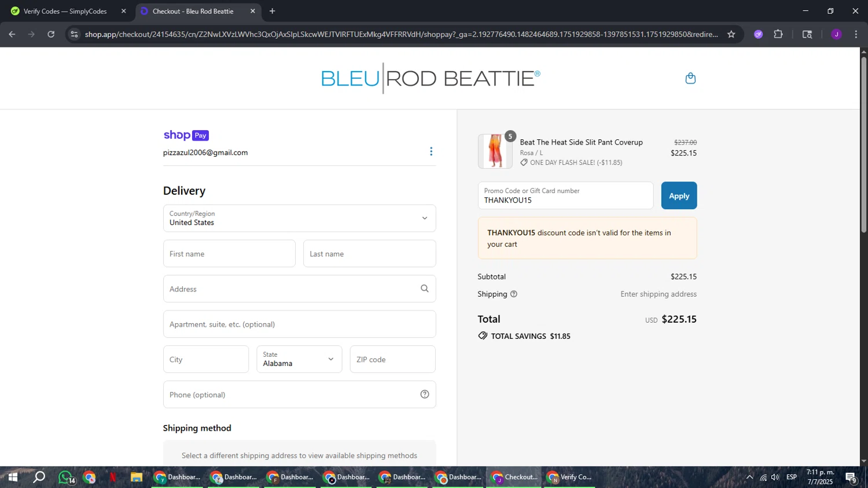Open the side panel toolbar icon
The height and width of the screenshot is (488, 868).
click(x=807, y=34)
